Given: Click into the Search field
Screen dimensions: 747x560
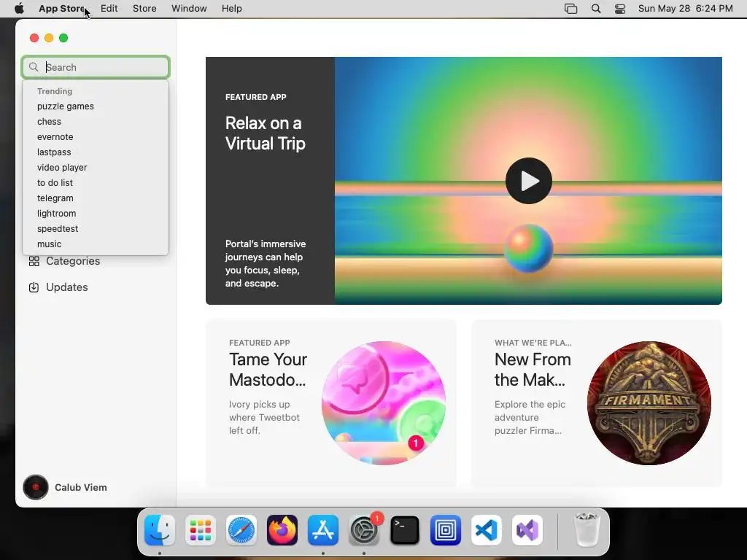Looking at the screenshot, I should coord(96,67).
